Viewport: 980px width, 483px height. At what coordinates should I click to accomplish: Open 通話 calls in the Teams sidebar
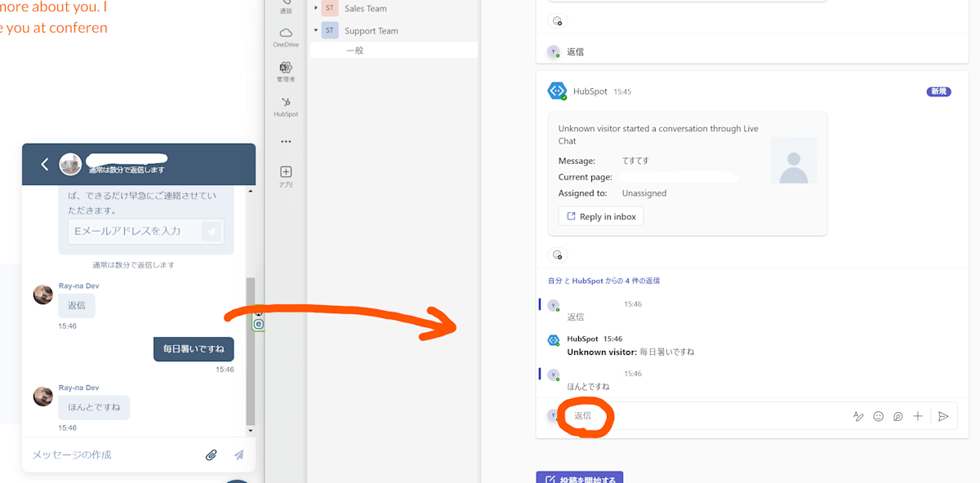[x=286, y=7]
